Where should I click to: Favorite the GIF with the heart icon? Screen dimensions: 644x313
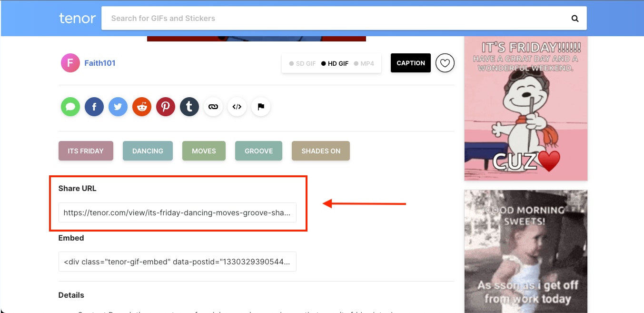(x=445, y=63)
